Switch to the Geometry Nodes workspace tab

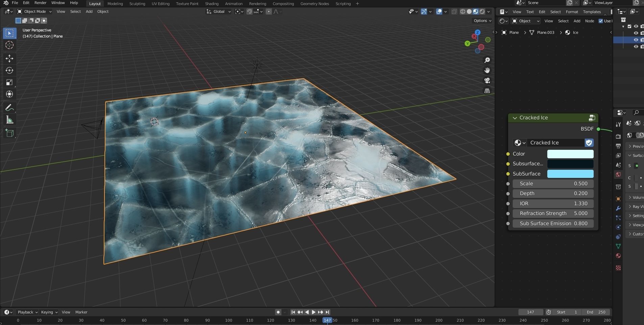coord(314,3)
